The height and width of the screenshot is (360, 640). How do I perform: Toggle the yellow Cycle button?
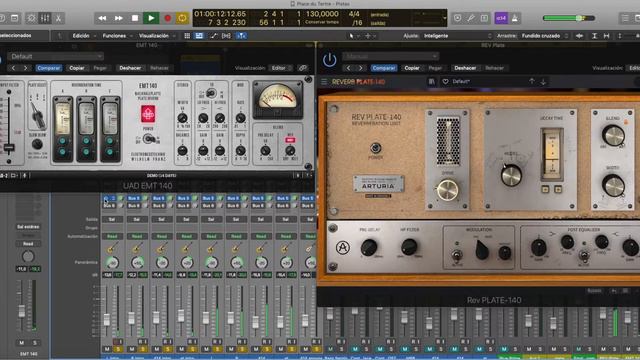pos(182,18)
